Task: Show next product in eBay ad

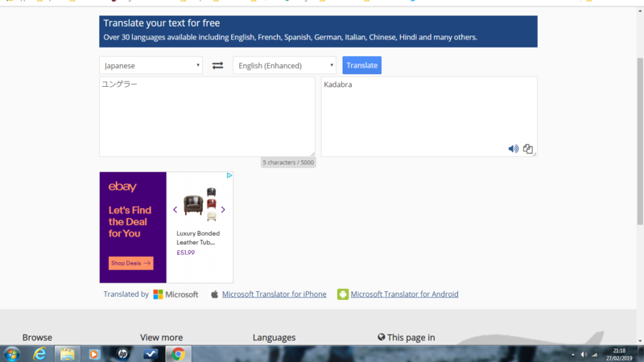Action: (x=223, y=210)
